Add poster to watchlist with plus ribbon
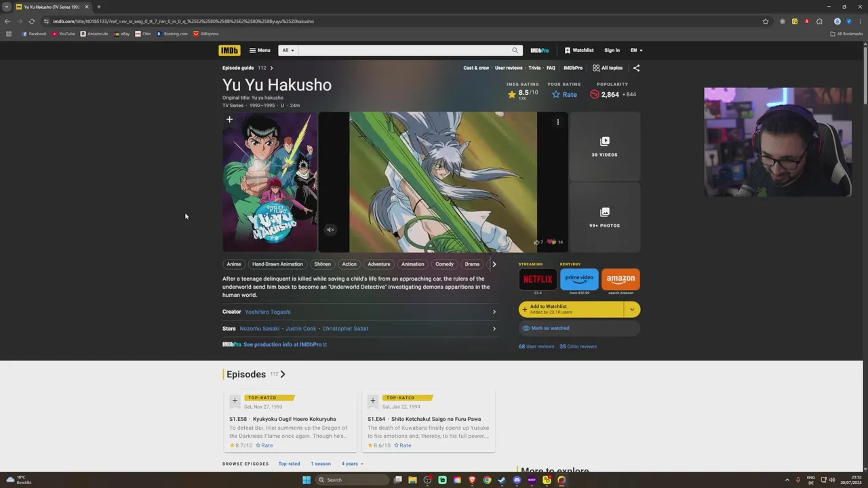Screen dimensions: 868x488 (229, 120)
